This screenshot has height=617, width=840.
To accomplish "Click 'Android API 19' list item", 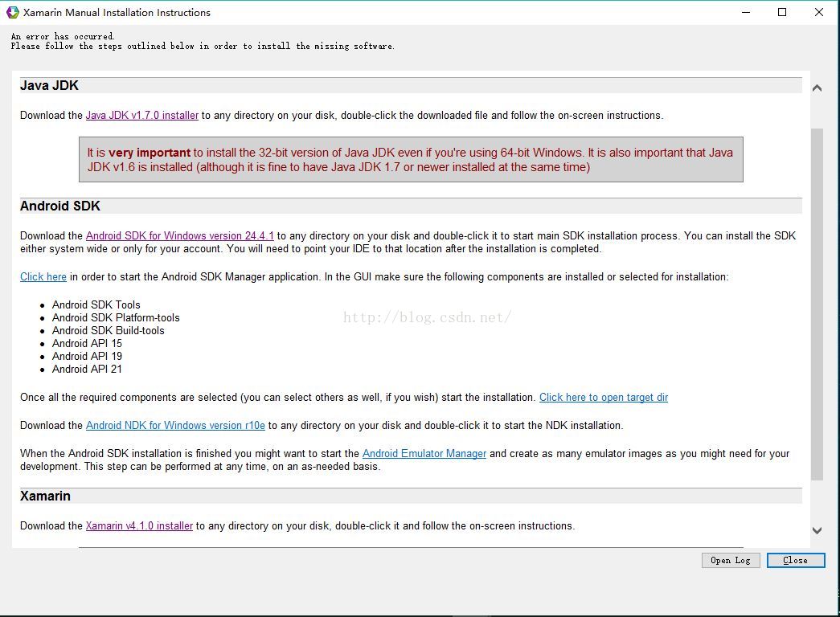I will 87,356.
